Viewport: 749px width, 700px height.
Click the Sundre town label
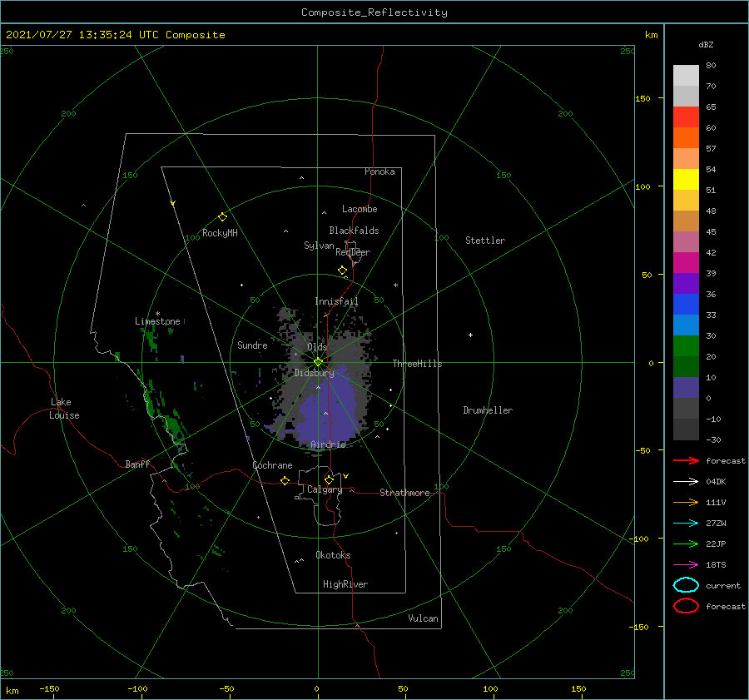tap(252, 345)
